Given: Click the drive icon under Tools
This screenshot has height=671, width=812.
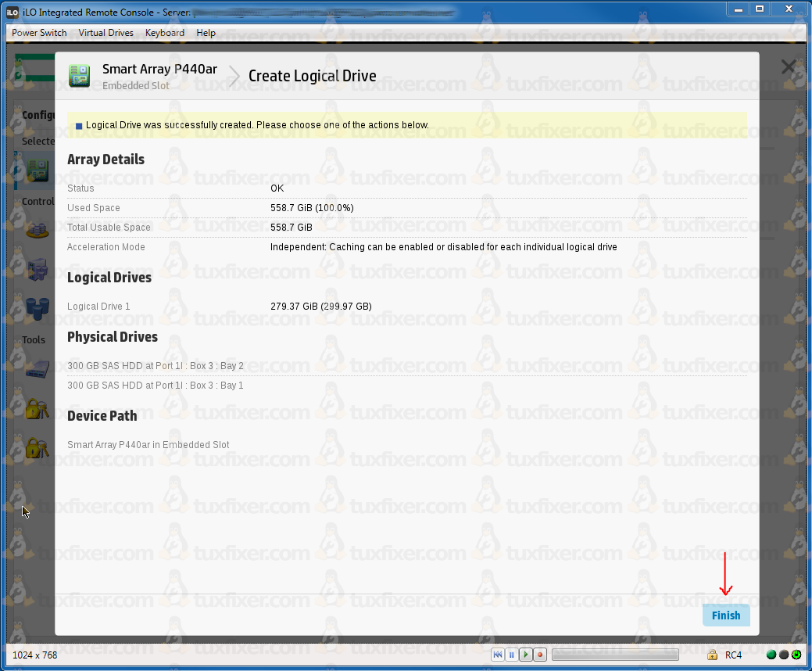Looking at the screenshot, I should tap(37, 368).
